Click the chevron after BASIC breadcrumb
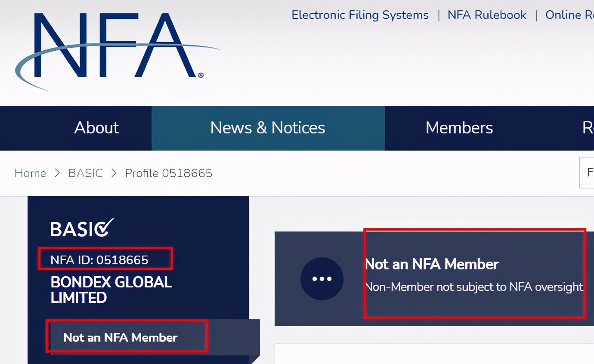Viewport: 594px width, 364px height. tap(114, 173)
